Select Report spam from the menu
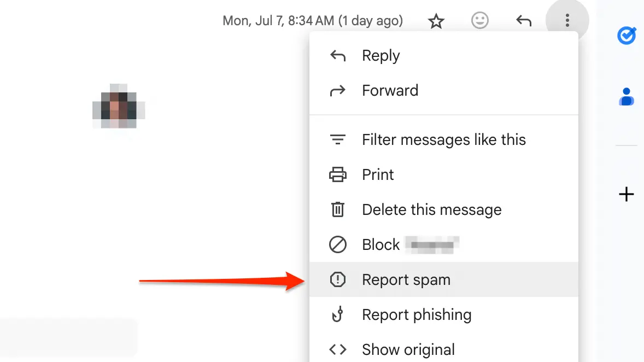Viewport: 644px width, 362px height. tap(406, 279)
